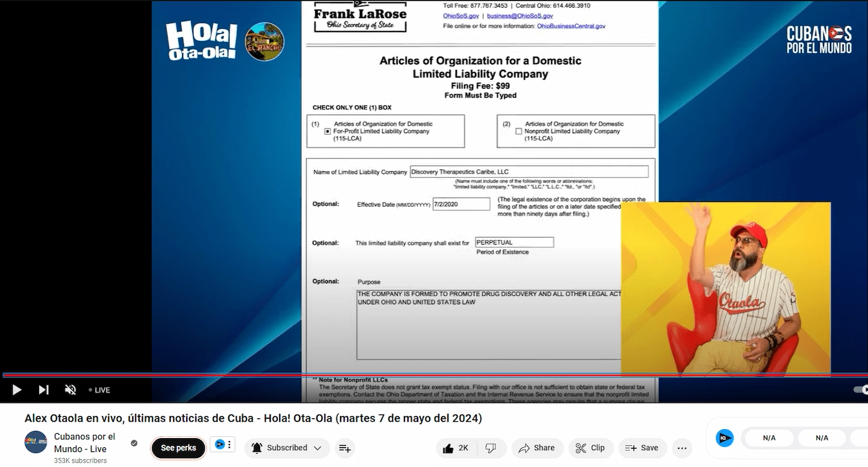Click the OhioSoS.gov link in the document
This screenshot has height=467, width=868.
[461, 16]
